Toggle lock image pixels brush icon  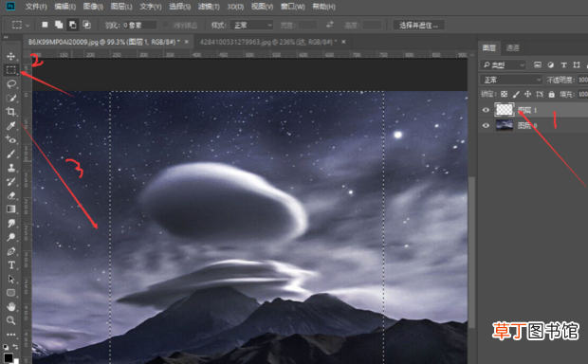pos(516,94)
